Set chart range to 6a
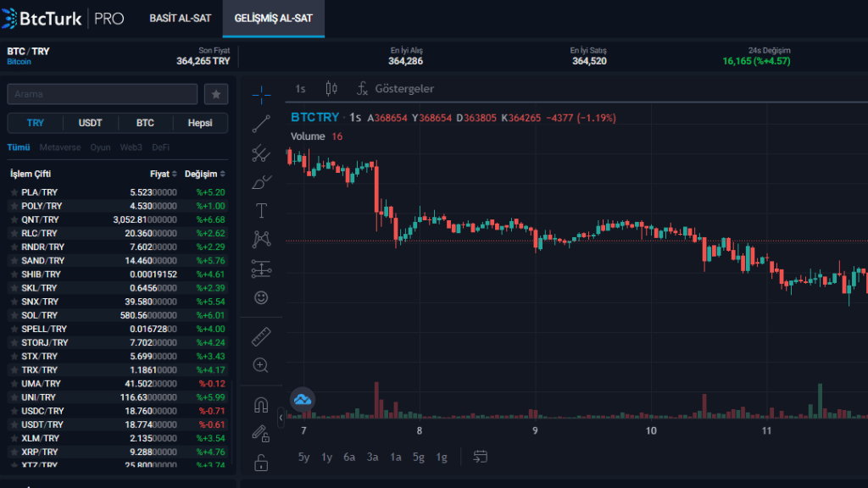The image size is (868, 488). [x=349, y=457]
